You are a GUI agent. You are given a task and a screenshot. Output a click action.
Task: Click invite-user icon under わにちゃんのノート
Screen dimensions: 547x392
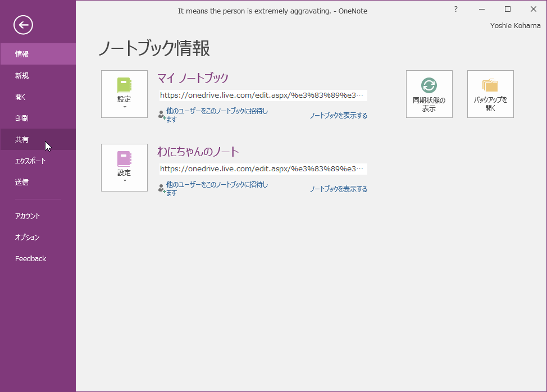pos(162,189)
